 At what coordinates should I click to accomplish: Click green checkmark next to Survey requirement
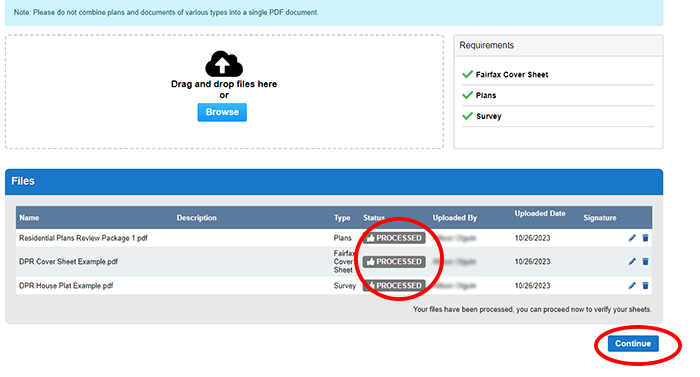467,116
